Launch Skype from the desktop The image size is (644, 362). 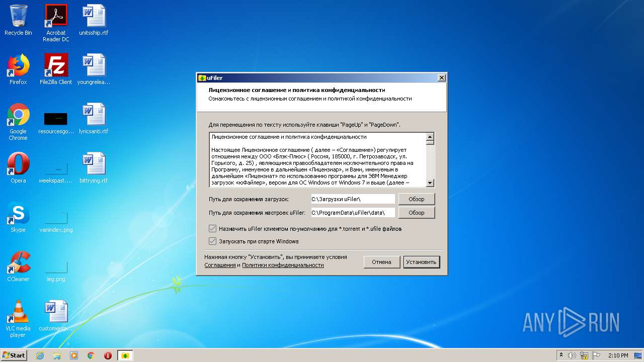18,217
